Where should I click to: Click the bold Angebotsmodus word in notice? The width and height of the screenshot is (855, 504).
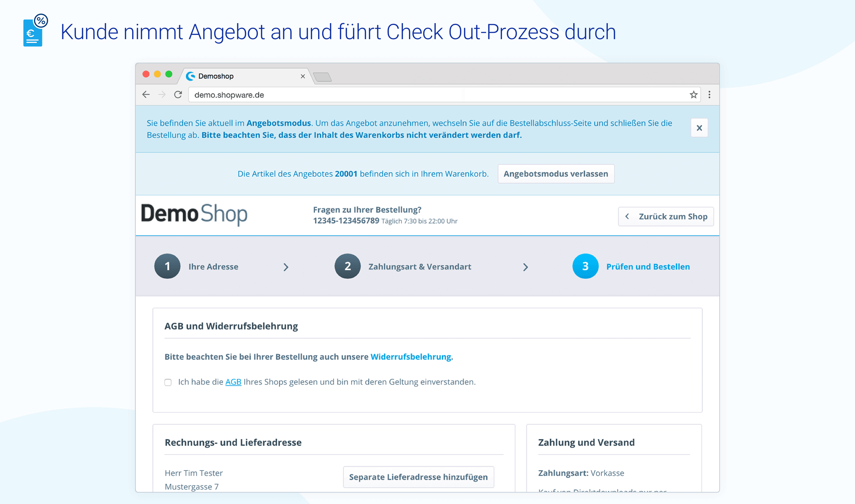click(279, 123)
